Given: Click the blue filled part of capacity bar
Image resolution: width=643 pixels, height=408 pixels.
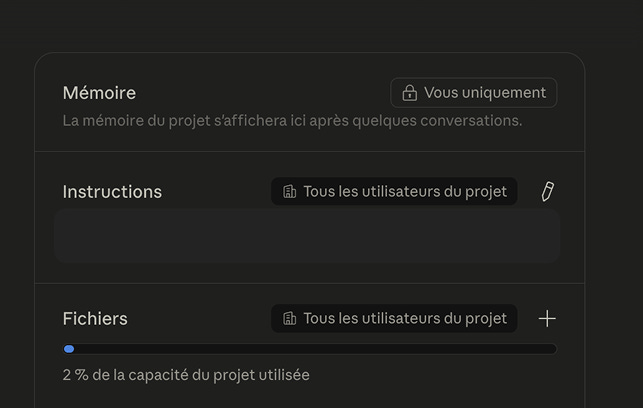Looking at the screenshot, I should point(69,349).
